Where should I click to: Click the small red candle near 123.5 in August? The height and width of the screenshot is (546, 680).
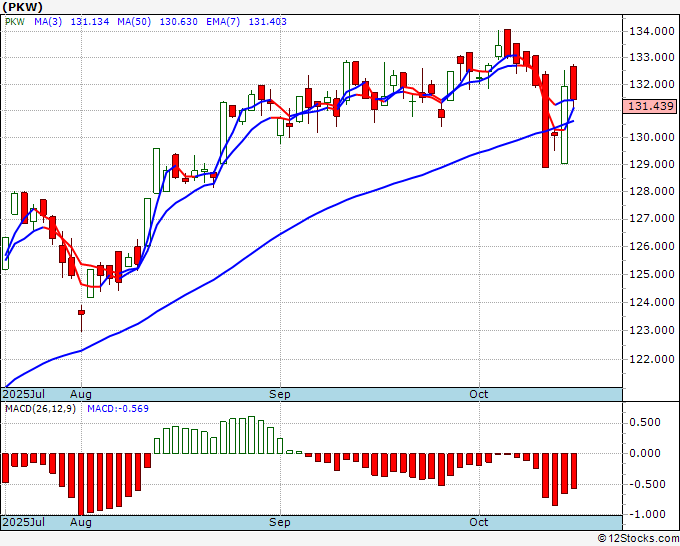[x=81, y=313]
